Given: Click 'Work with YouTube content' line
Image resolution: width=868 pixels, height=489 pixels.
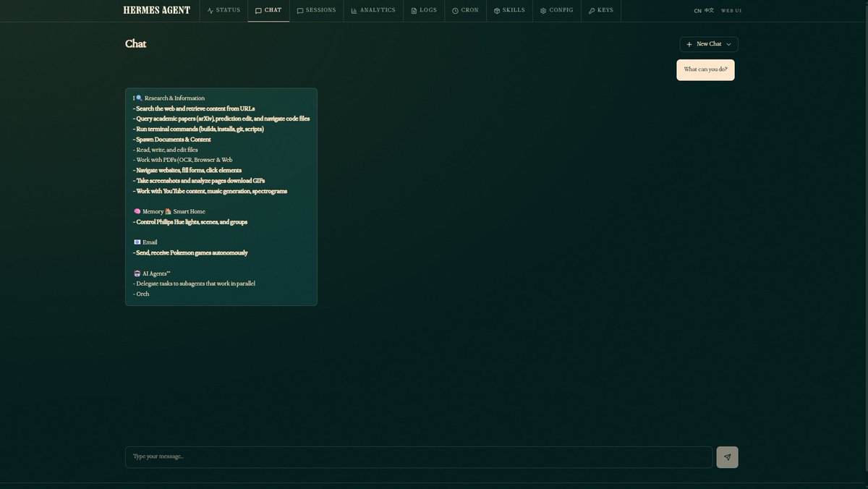Looking at the screenshot, I should pos(210,191).
